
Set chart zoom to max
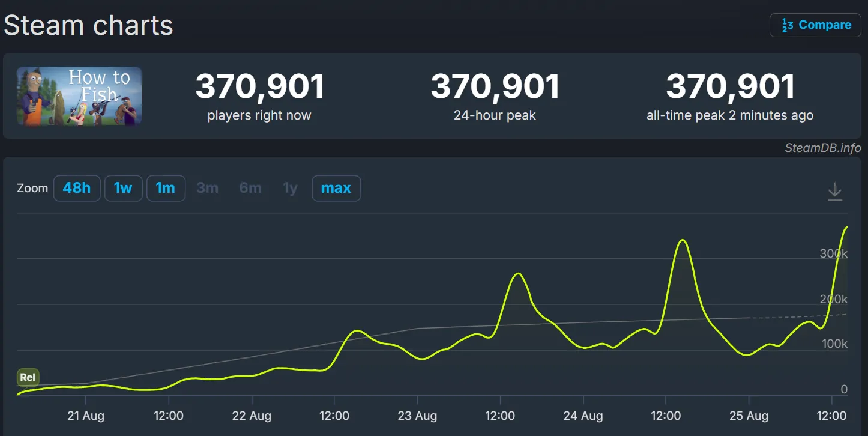336,188
